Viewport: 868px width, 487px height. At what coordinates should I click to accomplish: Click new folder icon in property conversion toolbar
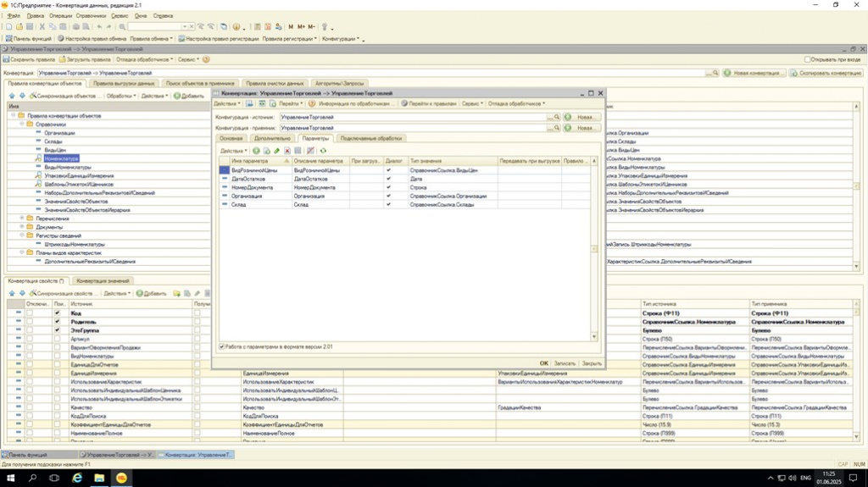click(176, 293)
